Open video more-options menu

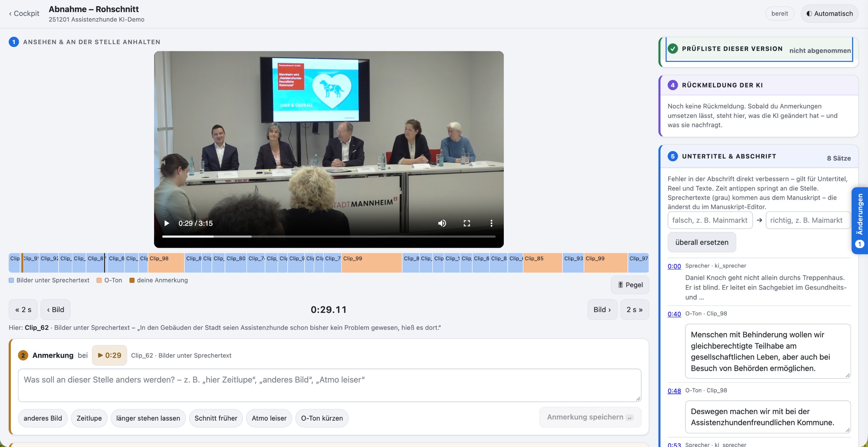point(491,223)
